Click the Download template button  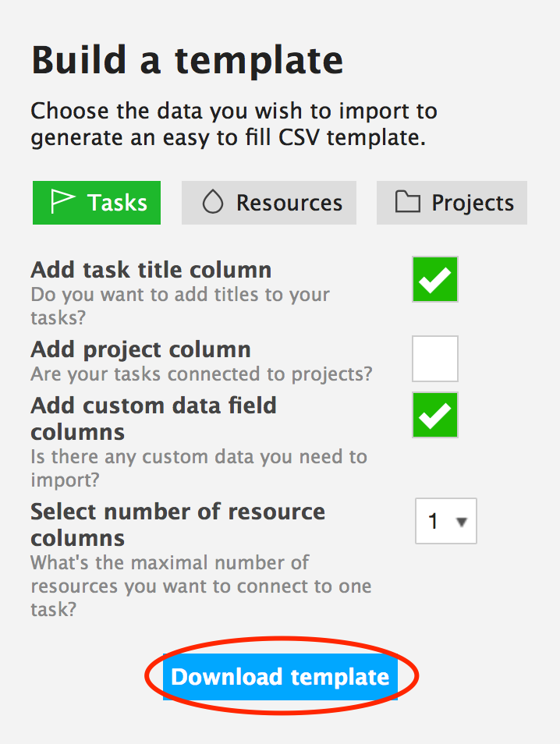(x=281, y=677)
